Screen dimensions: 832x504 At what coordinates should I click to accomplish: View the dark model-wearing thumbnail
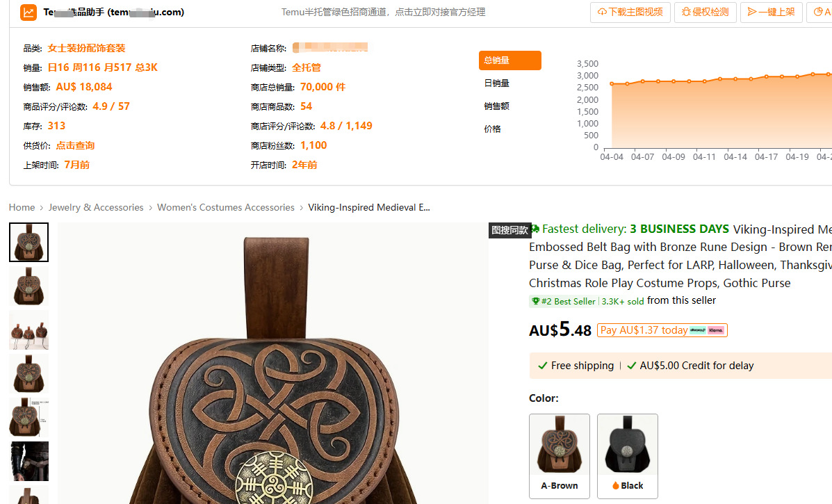(x=28, y=461)
